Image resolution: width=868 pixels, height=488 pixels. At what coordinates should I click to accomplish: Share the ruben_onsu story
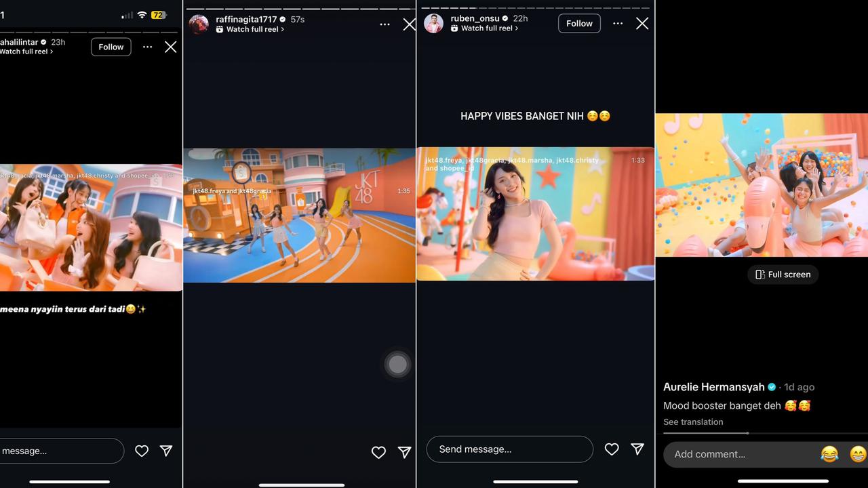(x=637, y=449)
